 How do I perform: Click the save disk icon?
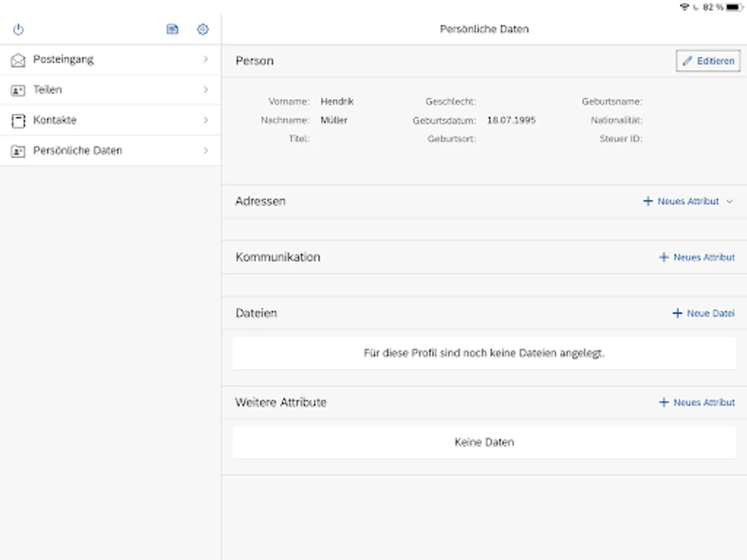click(x=172, y=29)
